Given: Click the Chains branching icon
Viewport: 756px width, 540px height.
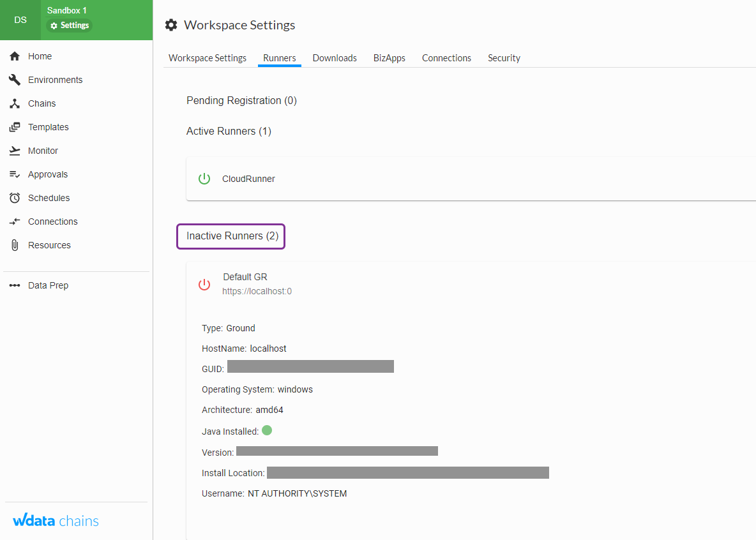Looking at the screenshot, I should tap(15, 103).
